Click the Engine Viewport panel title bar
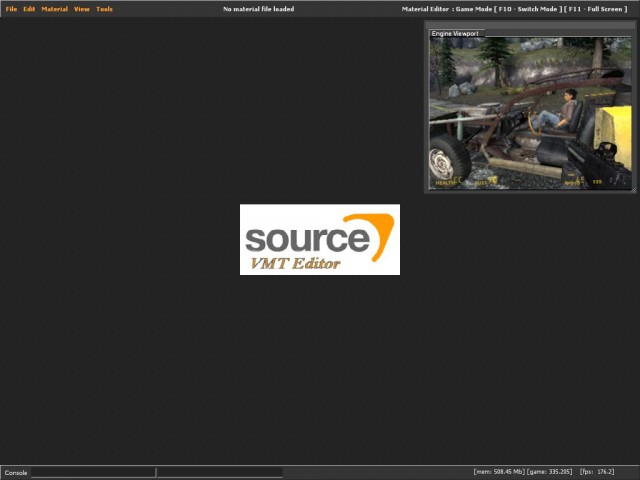The image size is (640, 480). click(x=530, y=25)
